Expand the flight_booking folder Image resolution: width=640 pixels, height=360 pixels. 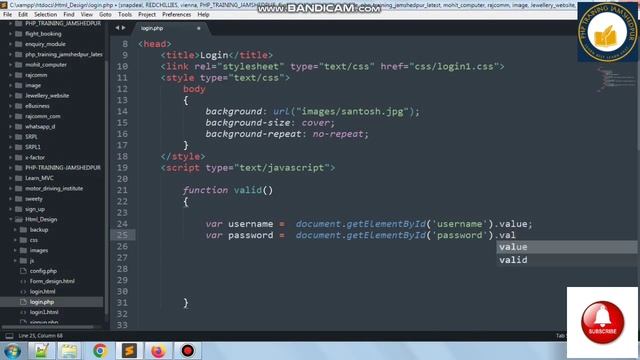[11, 34]
